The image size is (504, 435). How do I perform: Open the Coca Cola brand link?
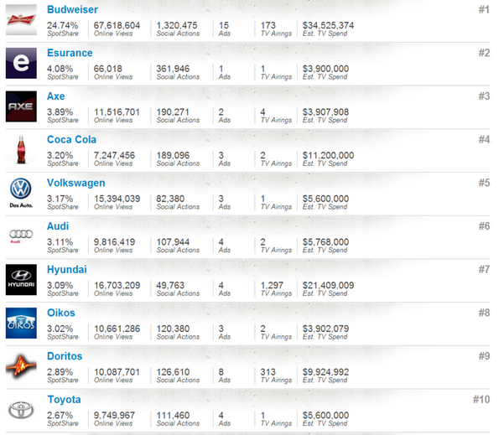71,140
